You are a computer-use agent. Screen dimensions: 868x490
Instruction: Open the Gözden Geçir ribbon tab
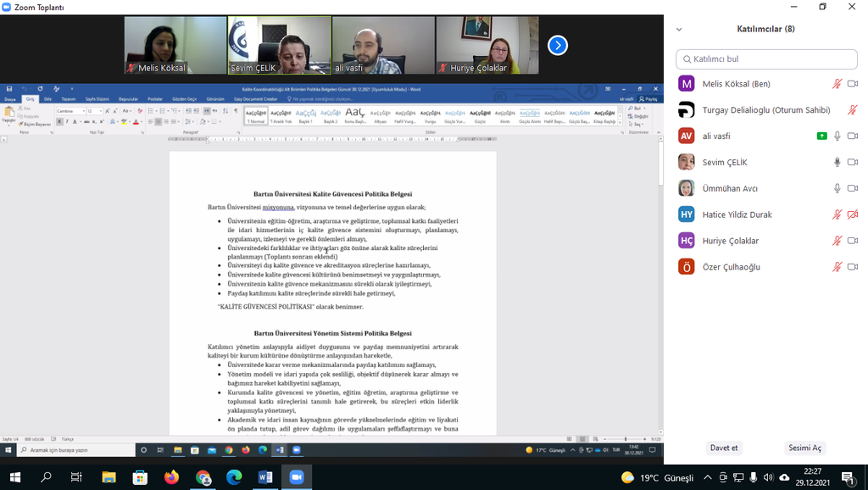pyautogui.click(x=184, y=99)
